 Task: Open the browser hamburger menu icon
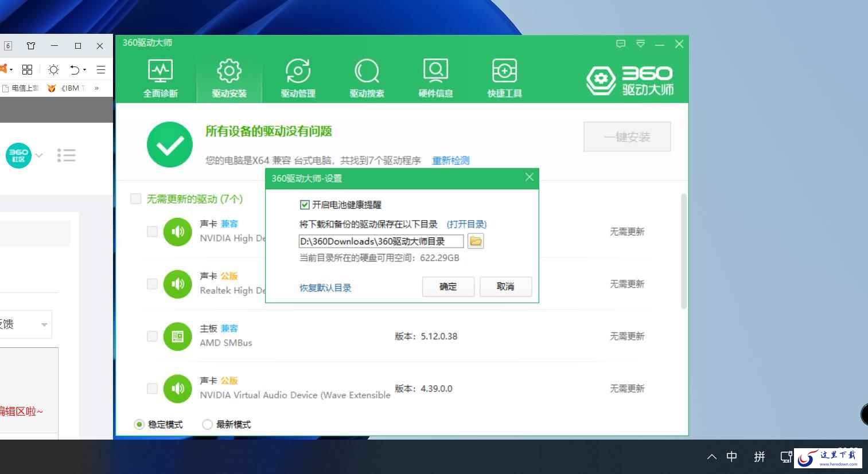click(x=101, y=69)
